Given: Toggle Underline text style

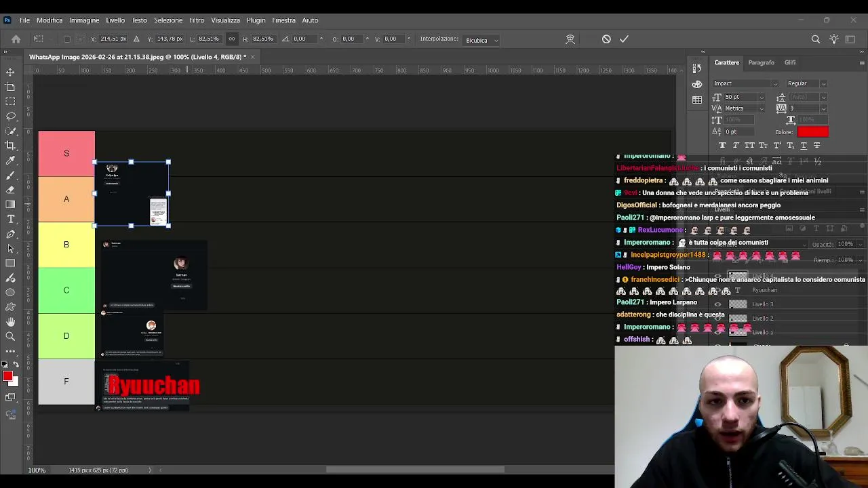Looking at the screenshot, I should 804,145.
